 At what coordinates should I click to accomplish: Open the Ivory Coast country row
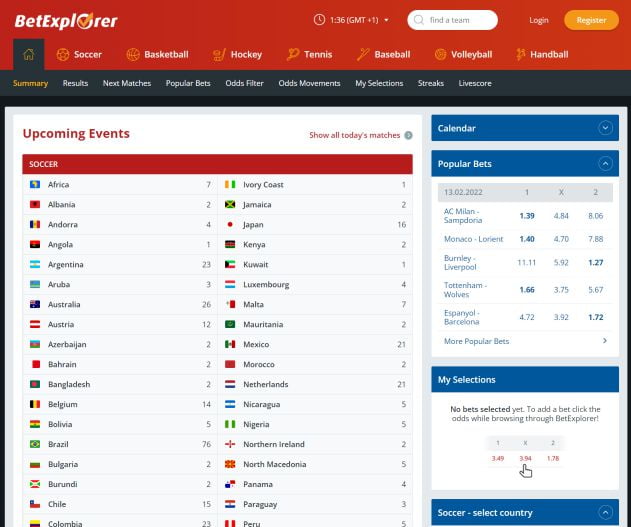(315, 185)
